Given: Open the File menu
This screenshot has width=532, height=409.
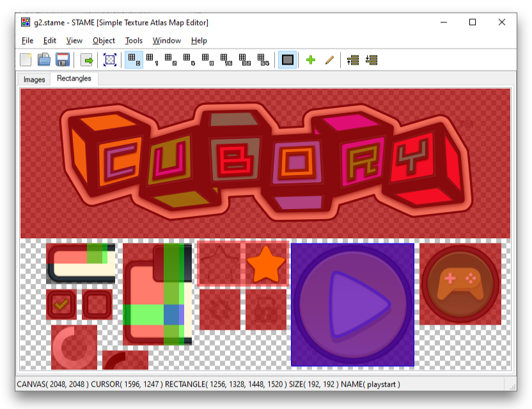Looking at the screenshot, I should click(x=27, y=41).
